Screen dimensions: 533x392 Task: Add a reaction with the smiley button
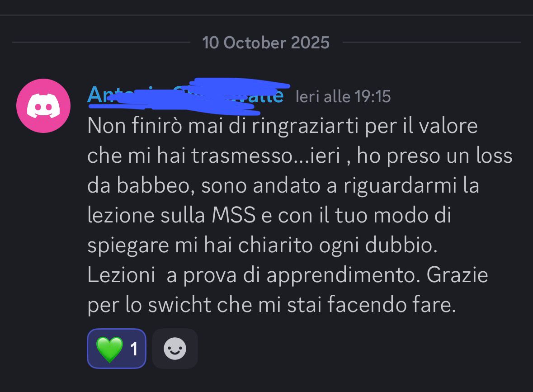[x=175, y=349]
